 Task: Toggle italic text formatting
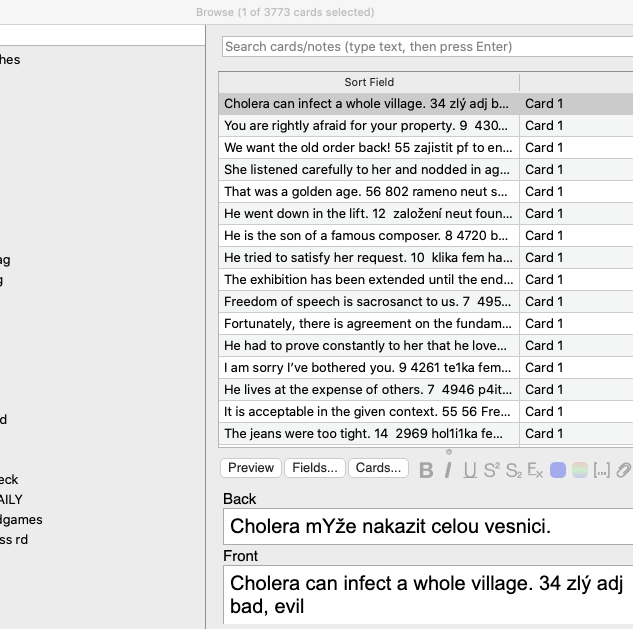[x=449, y=470]
